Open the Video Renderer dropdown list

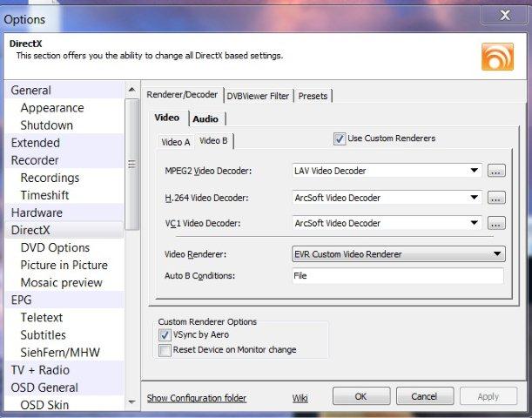(496, 254)
